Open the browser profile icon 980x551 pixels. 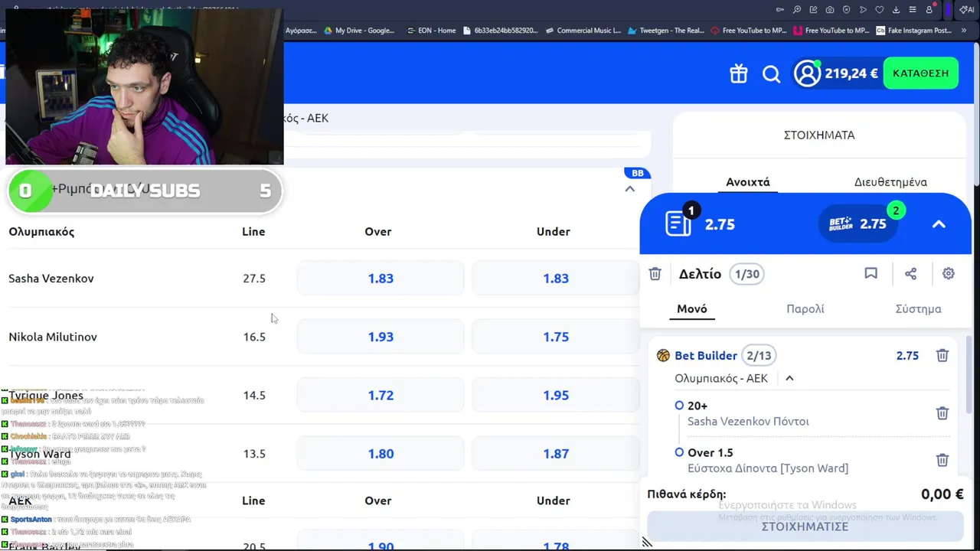coord(930,10)
